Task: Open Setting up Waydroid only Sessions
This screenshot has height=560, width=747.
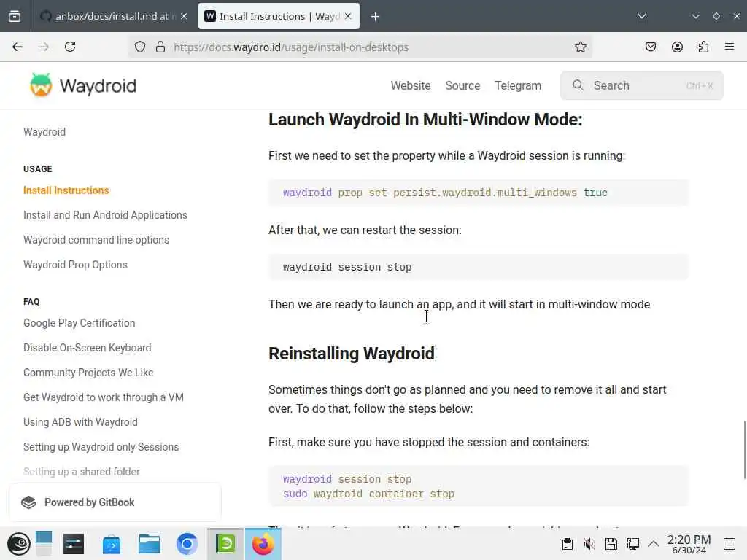Action: click(101, 447)
